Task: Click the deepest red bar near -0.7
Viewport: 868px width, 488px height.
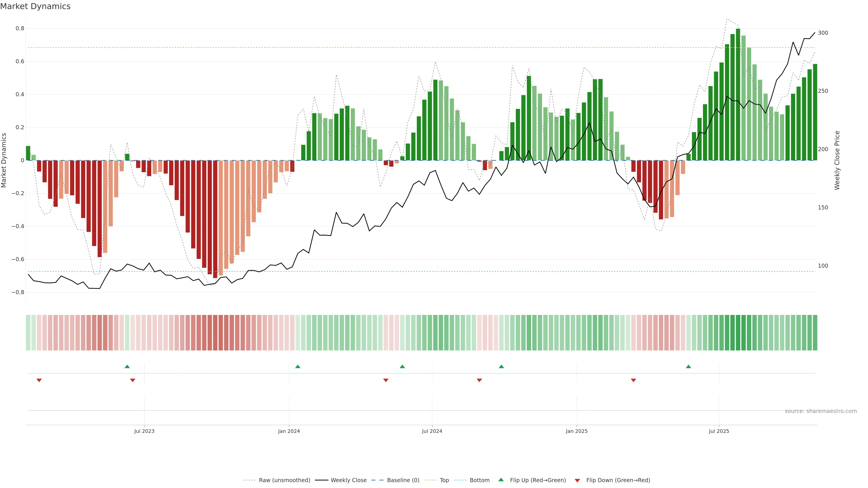Action: (x=215, y=219)
